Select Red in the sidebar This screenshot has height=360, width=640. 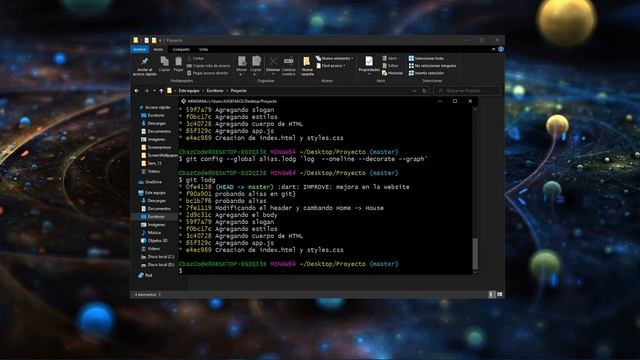(145, 276)
